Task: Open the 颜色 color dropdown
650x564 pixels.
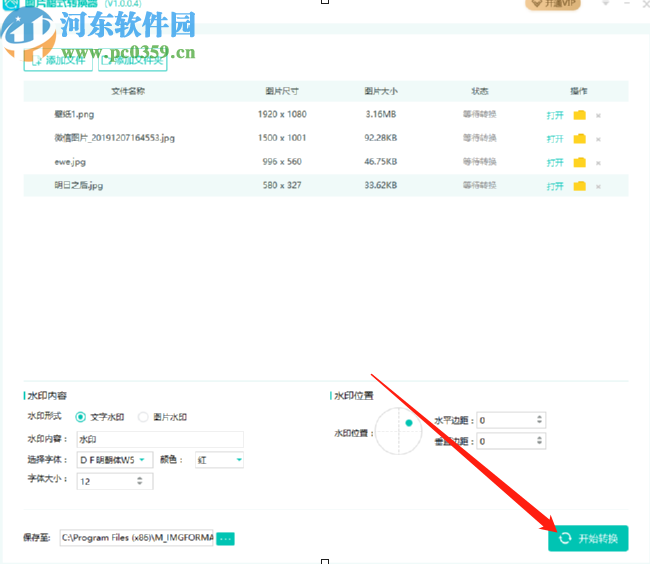Action: [219, 460]
